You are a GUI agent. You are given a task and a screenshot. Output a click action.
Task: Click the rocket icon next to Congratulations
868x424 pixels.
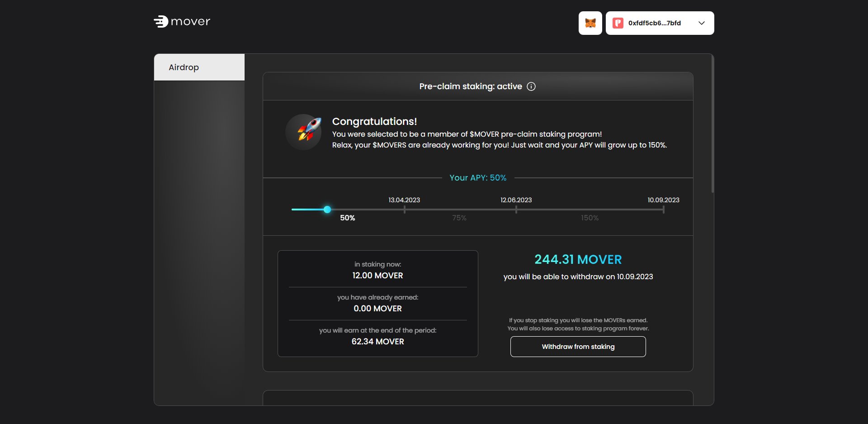tap(304, 132)
